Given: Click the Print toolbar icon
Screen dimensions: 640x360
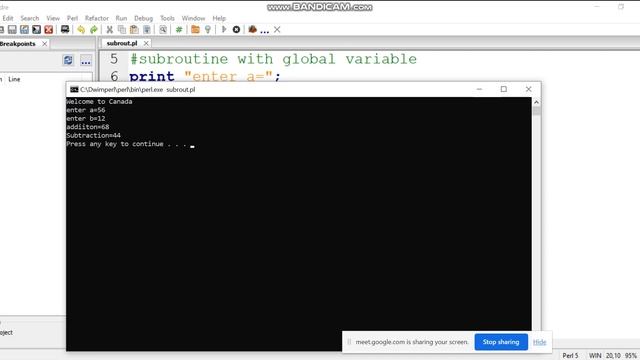Looking at the screenshot, I should (x=65, y=29).
